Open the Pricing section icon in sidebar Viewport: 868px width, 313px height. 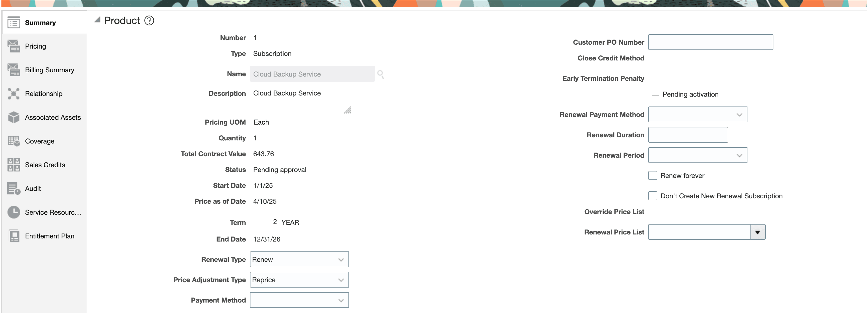coord(14,46)
